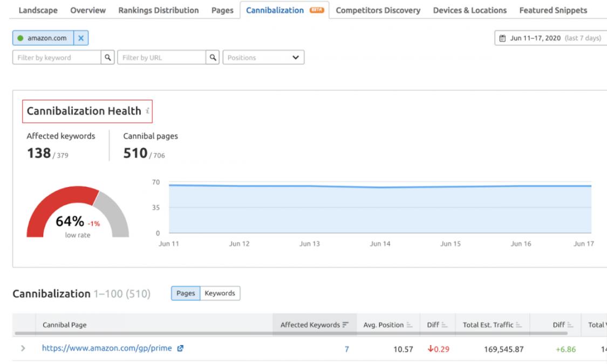Open the Competitors Discovery tab

[378, 10]
